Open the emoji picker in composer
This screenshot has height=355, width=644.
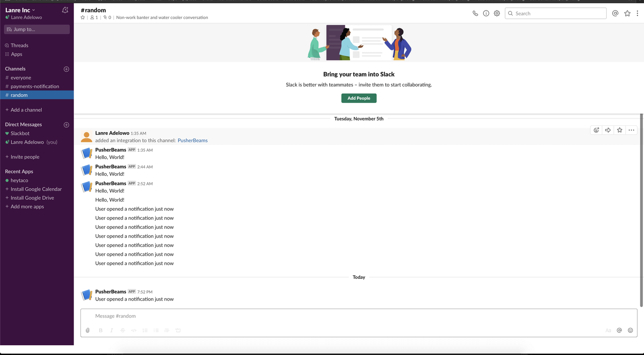(631, 330)
